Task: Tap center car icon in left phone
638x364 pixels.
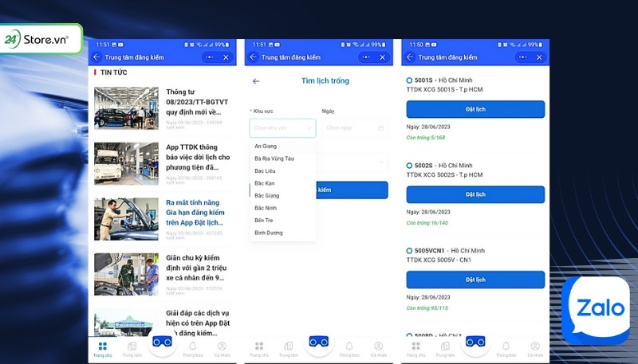Action: [162, 342]
